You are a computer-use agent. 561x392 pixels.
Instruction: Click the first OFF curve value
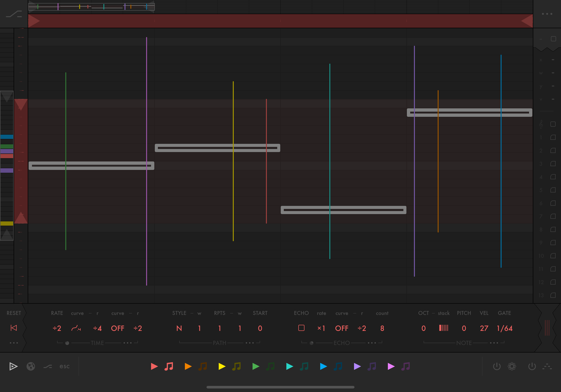coord(117,328)
